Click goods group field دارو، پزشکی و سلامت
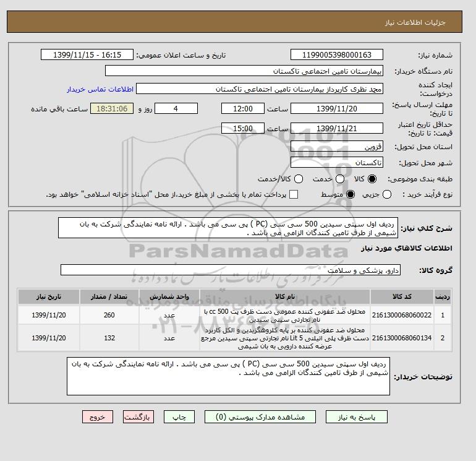Viewport: 476px width, 461px height. pos(231,270)
